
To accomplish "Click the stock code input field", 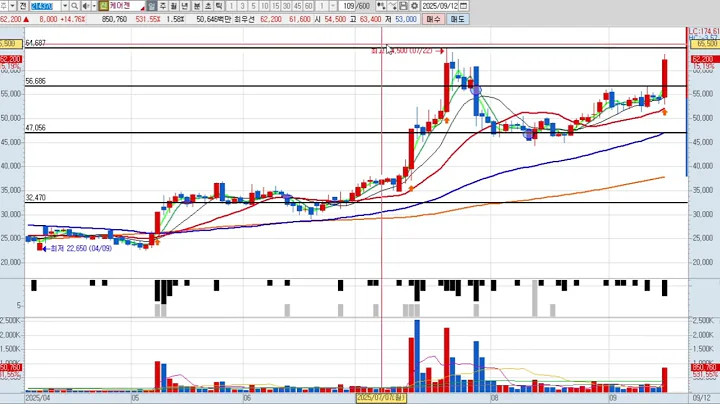I will 46,6.
